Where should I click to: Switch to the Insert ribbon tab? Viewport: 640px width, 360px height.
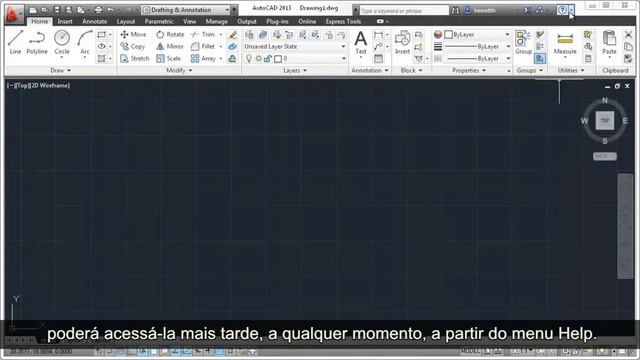point(65,21)
